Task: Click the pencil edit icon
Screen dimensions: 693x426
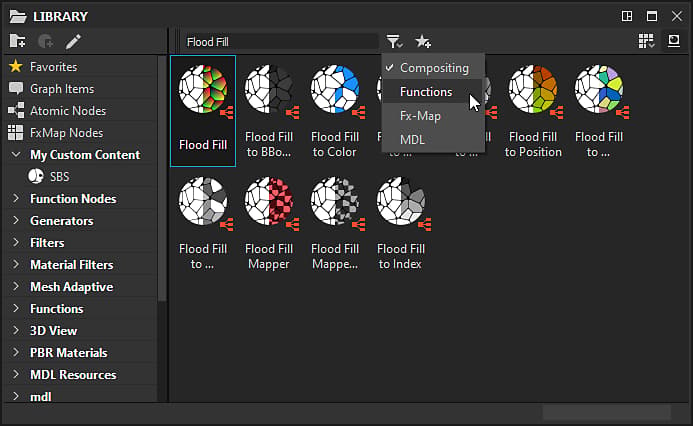Action: [x=73, y=42]
